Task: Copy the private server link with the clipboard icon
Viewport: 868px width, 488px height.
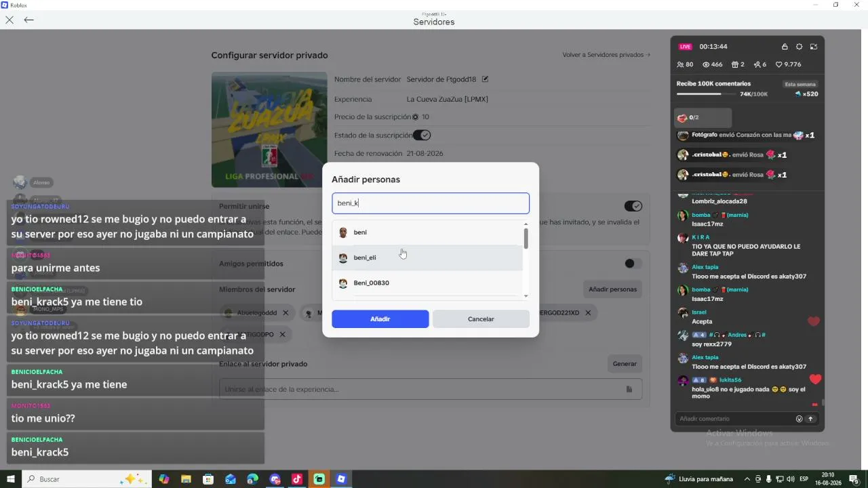Action: tap(629, 389)
